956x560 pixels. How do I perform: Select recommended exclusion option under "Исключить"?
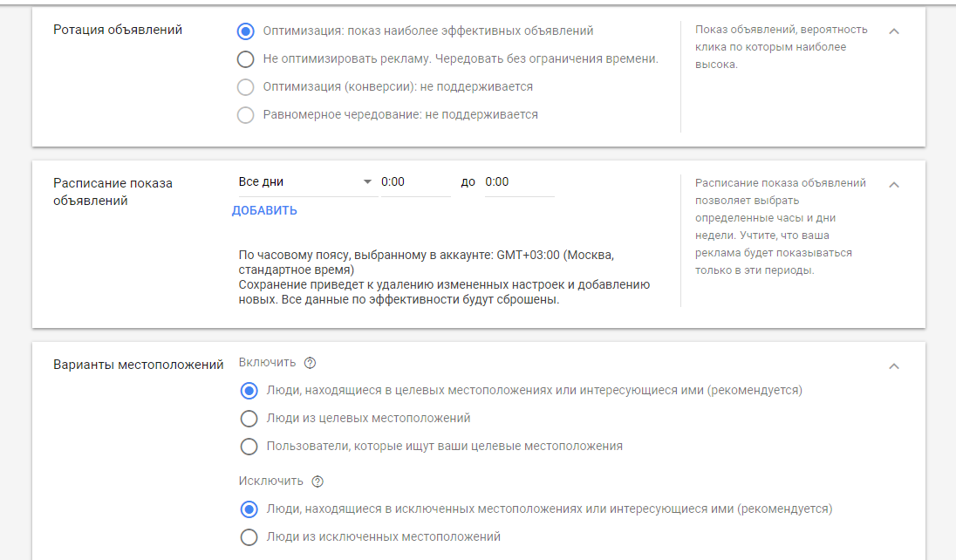point(247,509)
